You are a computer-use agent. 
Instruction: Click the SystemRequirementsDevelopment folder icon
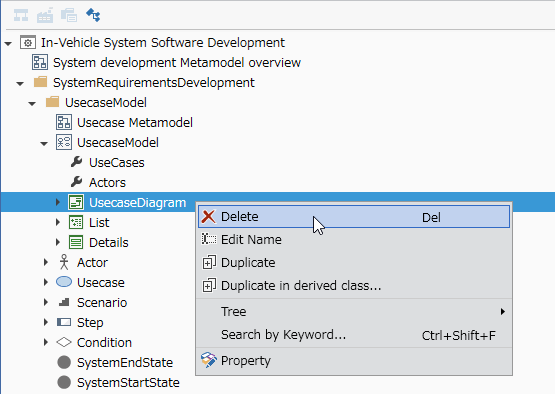tap(40, 82)
